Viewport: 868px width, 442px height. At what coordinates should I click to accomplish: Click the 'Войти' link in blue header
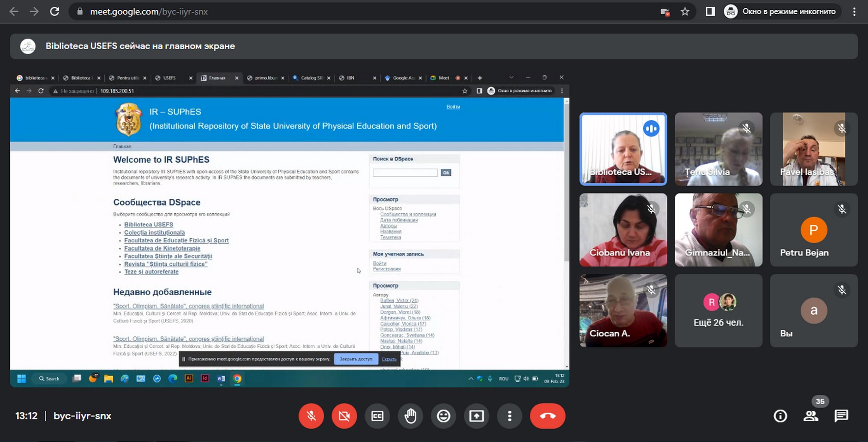click(453, 107)
